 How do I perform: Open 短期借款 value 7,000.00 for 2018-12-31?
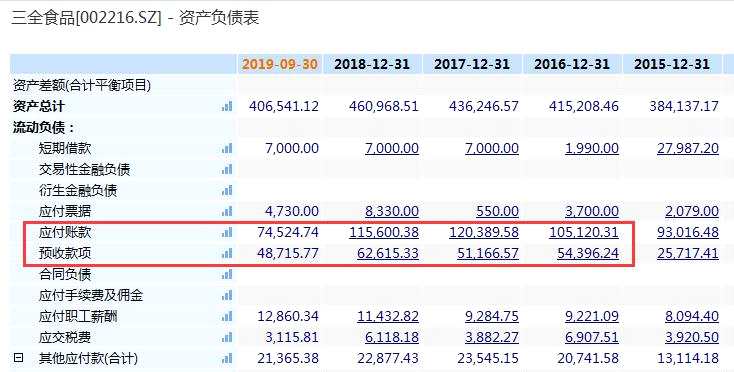pos(392,149)
